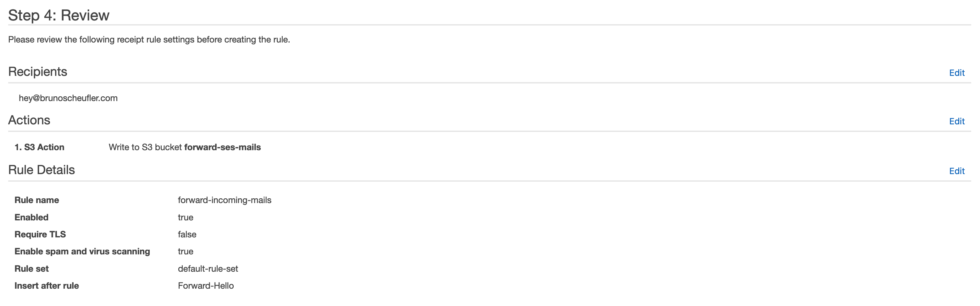This screenshot has width=980, height=306.
Task: Click the forward-incoming-mails rule name value
Action: 225,200
